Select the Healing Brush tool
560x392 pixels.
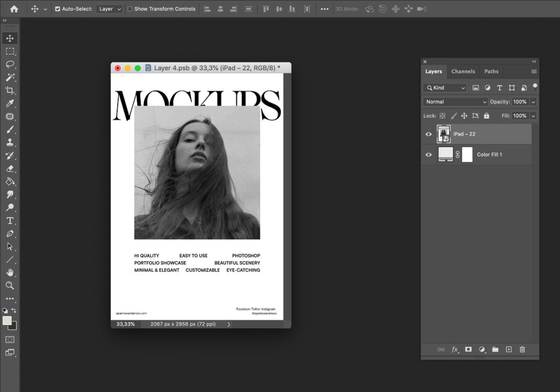pyautogui.click(x=10, y=116)
